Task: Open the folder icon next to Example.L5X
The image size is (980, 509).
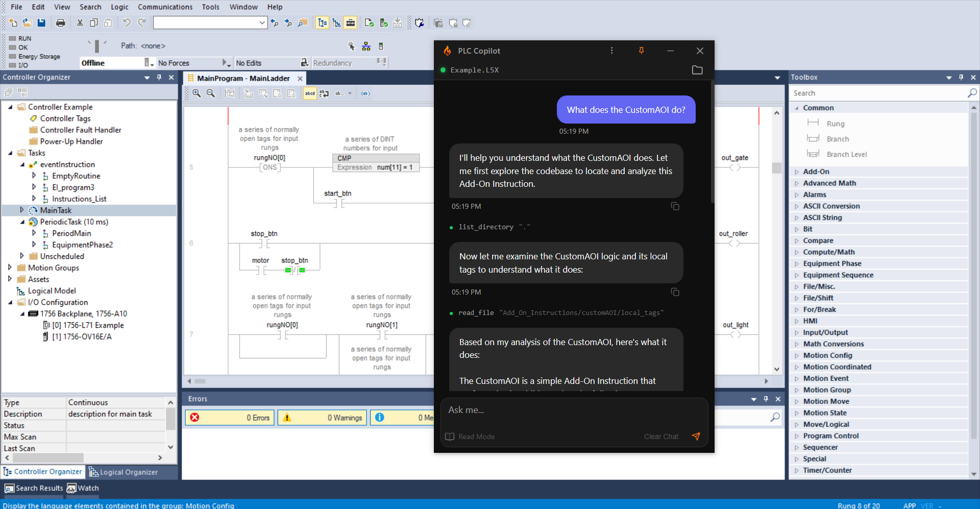Action: coord(697,70)
